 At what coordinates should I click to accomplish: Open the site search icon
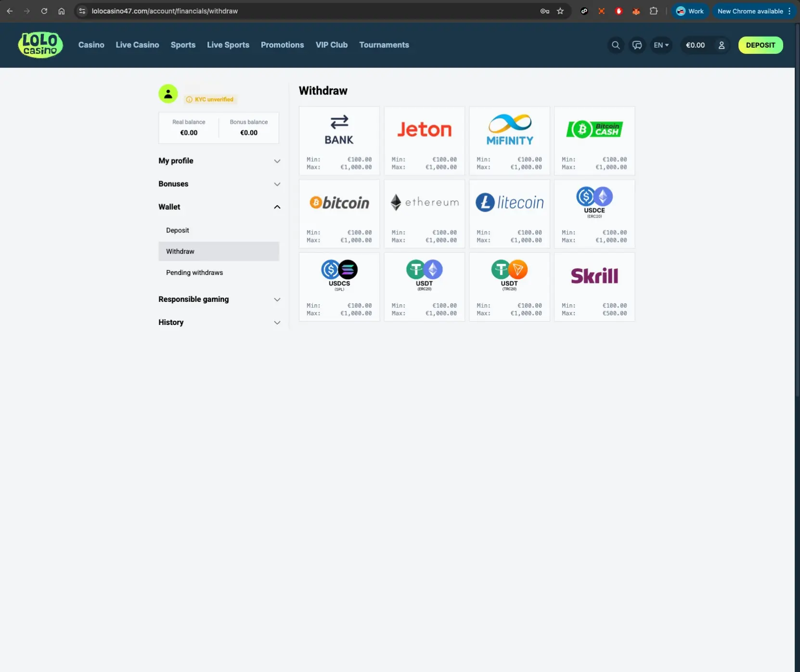[616, 45]
